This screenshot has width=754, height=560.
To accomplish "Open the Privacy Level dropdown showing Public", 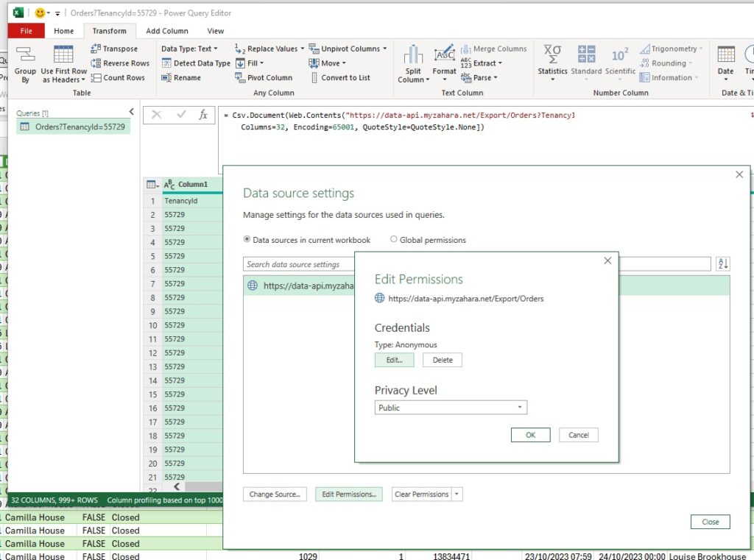I will [451, 408].
